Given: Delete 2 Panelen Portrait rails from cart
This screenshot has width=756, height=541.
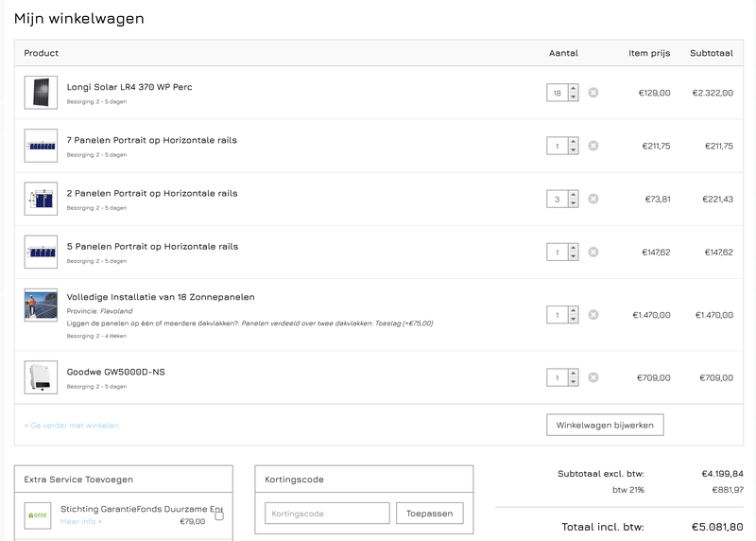Looking at the screenshot, I should tap(593, 199).
